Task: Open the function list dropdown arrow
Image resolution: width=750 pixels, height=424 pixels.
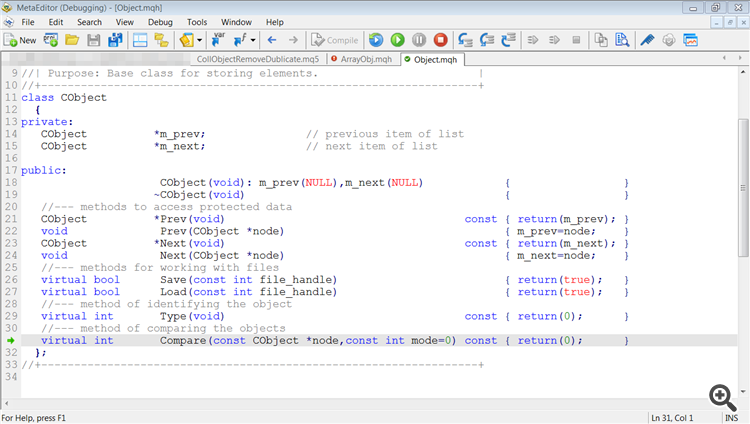Action: 253,40
